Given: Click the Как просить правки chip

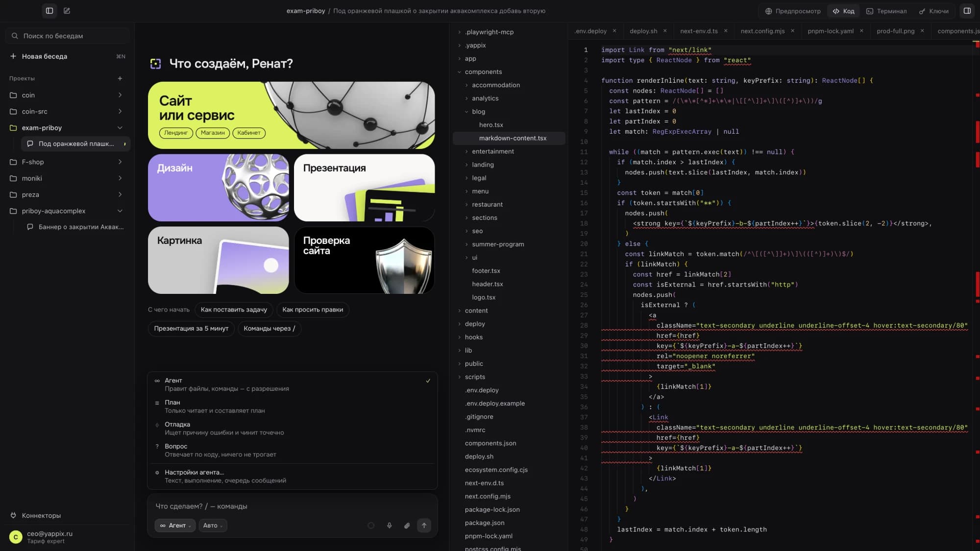Looking at the screenshot, I should 313,310.
